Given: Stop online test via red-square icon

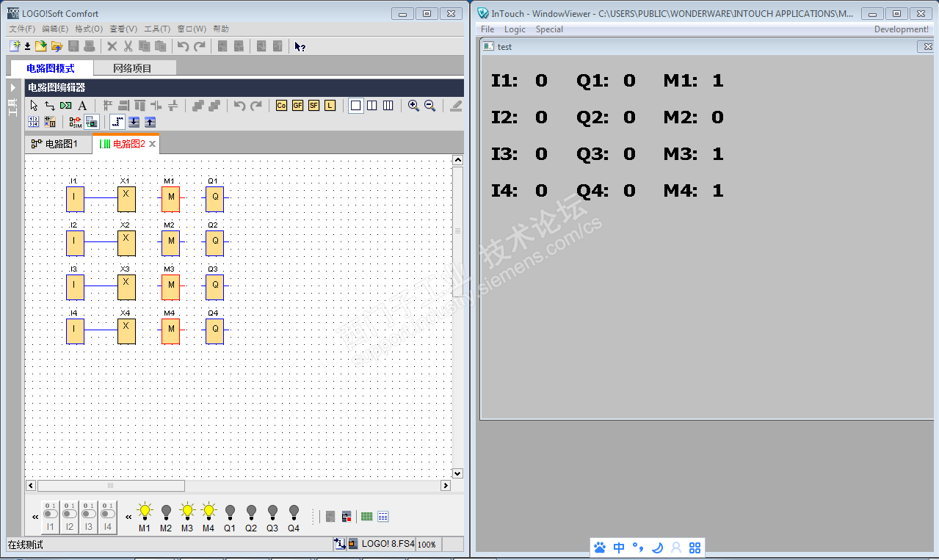Looking at the screenshot, I should point(346,517).
